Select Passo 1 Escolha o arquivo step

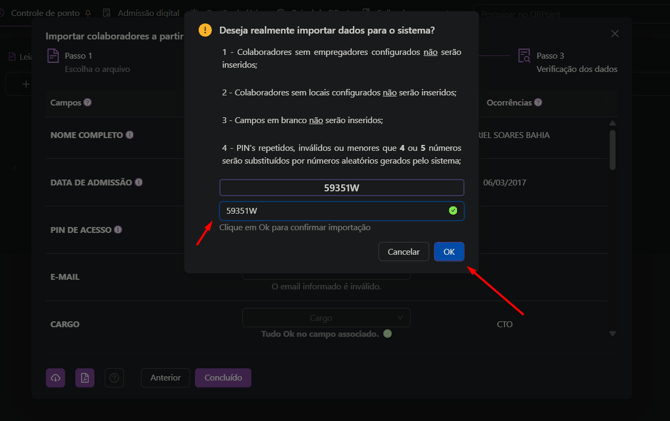(x=78, y=62)
